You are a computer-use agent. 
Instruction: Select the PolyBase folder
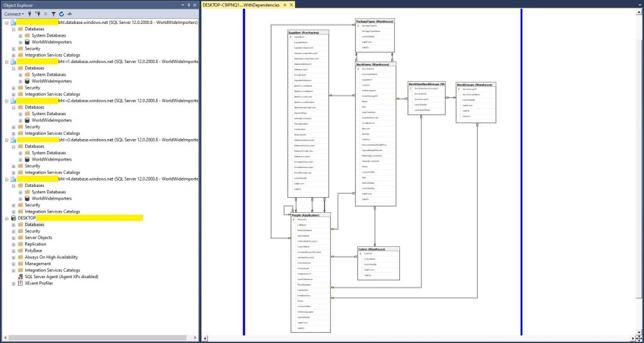[x=35, y=250]
